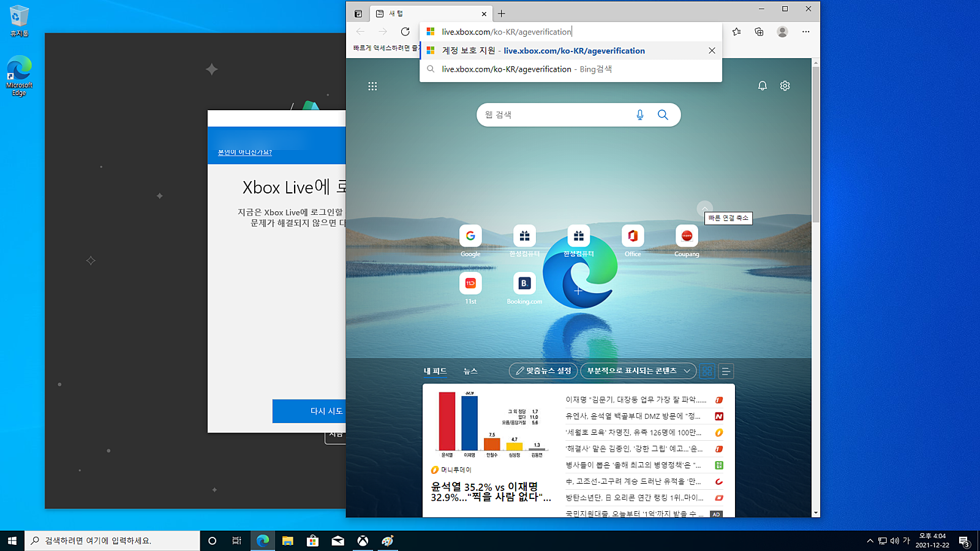Open the '해결사' 맡은 김종인 article
Viewport: 980px width, 551px height.
pyautogui.click(x=634, y=449)
